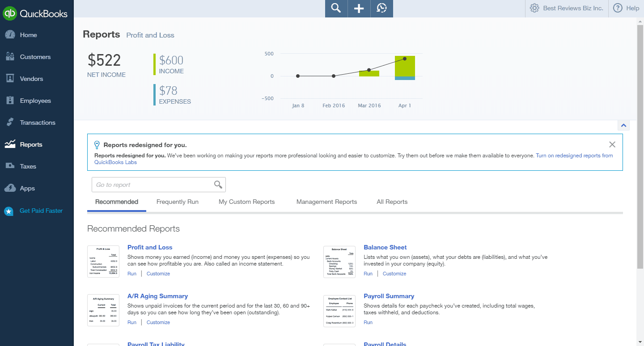Navigate to the Customers section

pos(34,56)
